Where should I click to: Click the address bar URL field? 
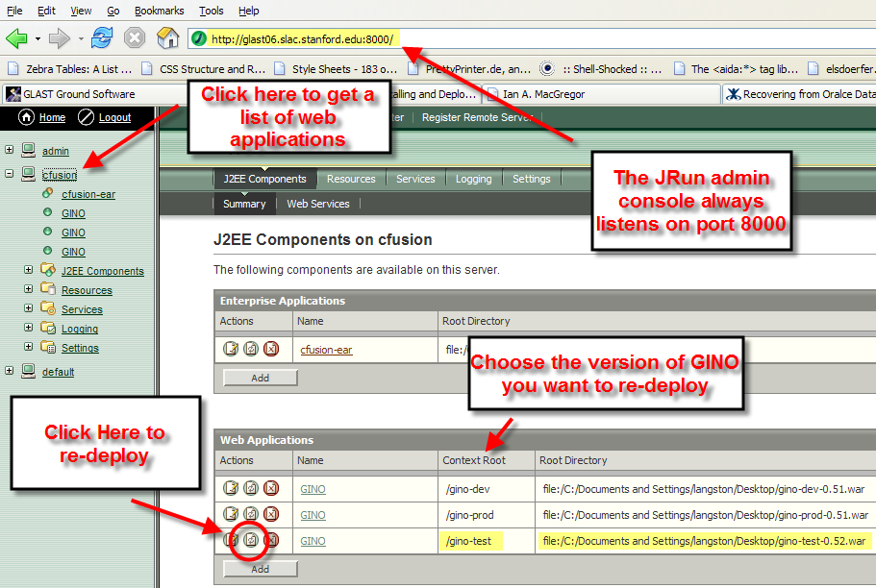point(532,39)
